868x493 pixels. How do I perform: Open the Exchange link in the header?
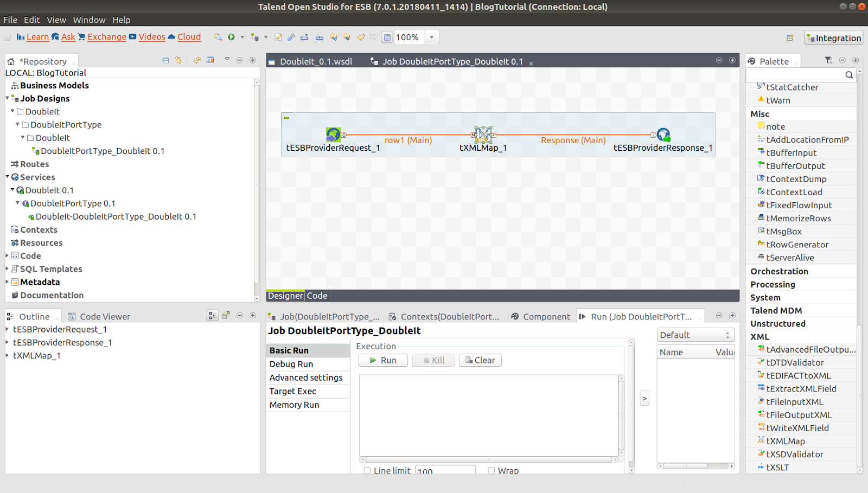pyautogui.click(x=106, y=37)
